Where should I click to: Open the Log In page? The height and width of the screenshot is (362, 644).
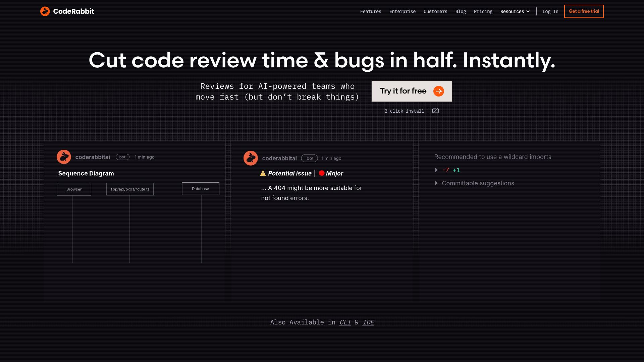550,11
